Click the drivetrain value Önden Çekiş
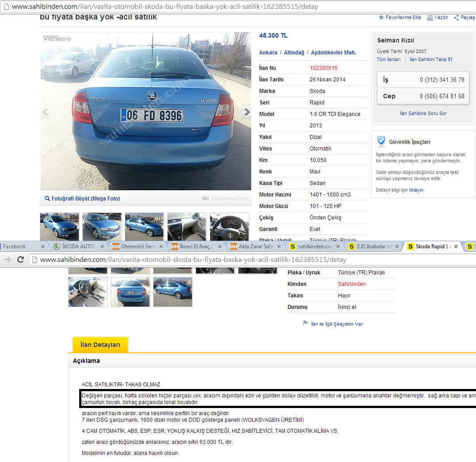Screen dimensions: 476x462 click(x=326, y=218)
